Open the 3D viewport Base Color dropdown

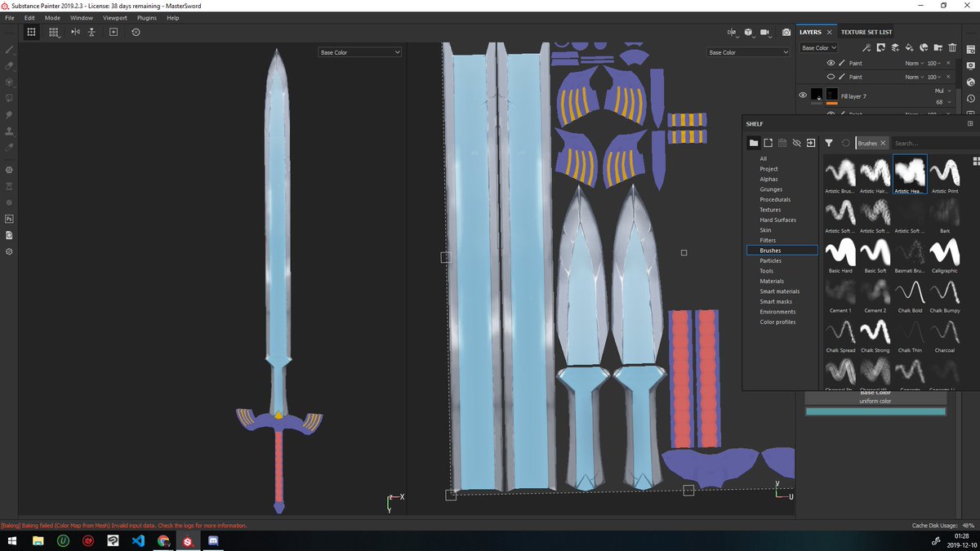point(359,52)
